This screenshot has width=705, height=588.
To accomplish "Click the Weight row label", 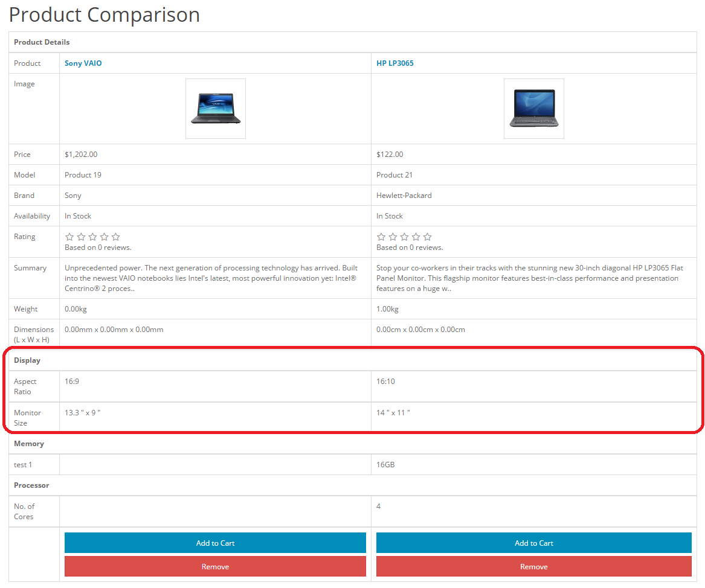I will 25,309.
